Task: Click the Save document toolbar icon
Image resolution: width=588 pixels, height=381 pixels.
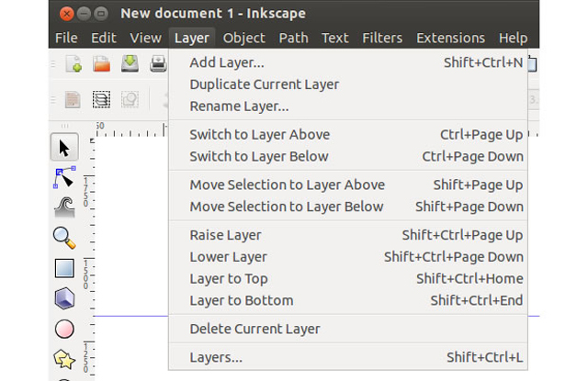Action: (x=130, y=64)
